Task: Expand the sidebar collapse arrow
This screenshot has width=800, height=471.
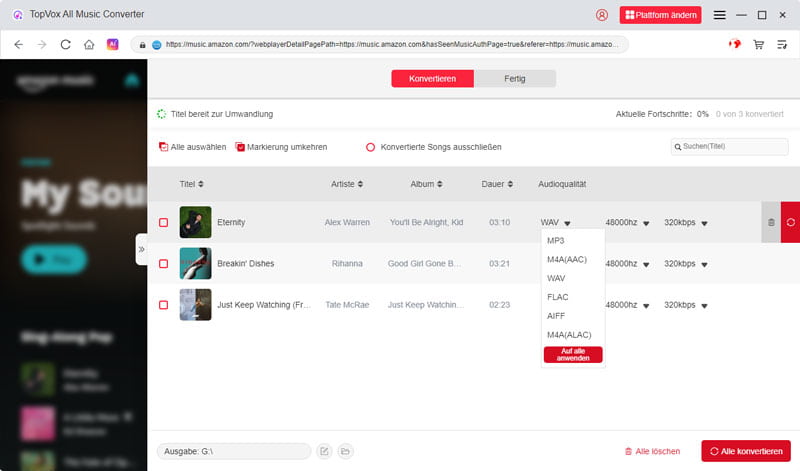Action: (x=141, y=249)
